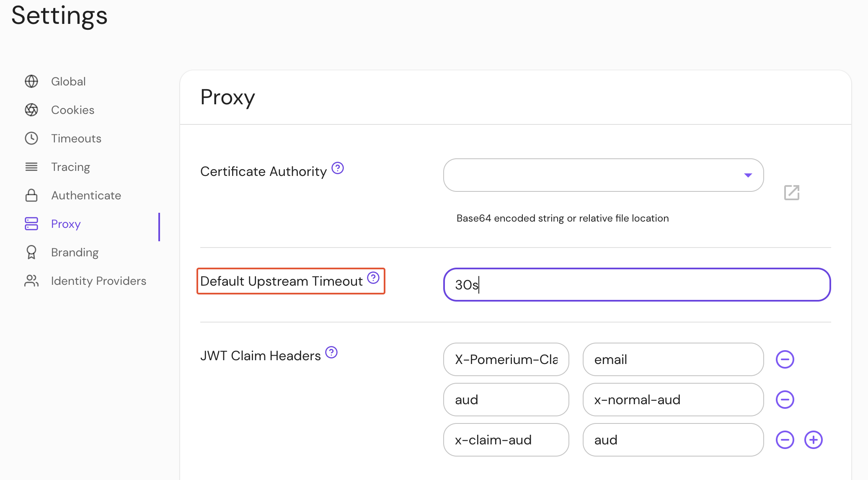Click the Global globe icon in sidebar
The image size is (868, 480).
(x=31, y=81)
